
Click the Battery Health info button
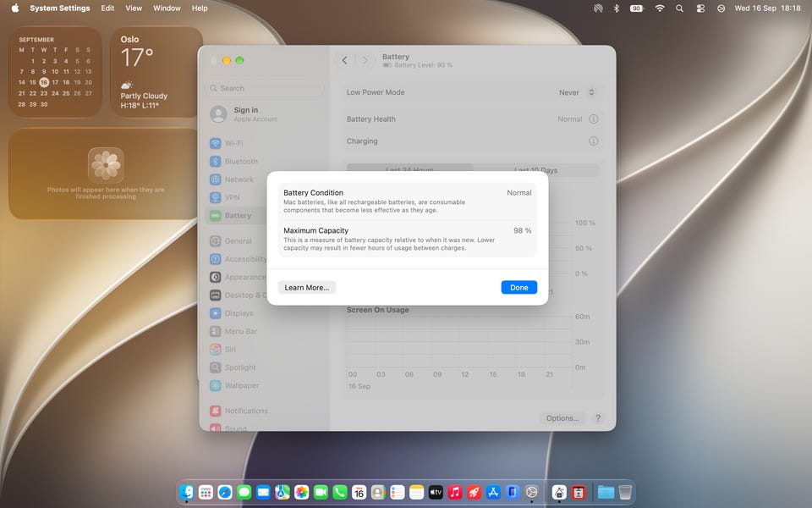point(594,119)
